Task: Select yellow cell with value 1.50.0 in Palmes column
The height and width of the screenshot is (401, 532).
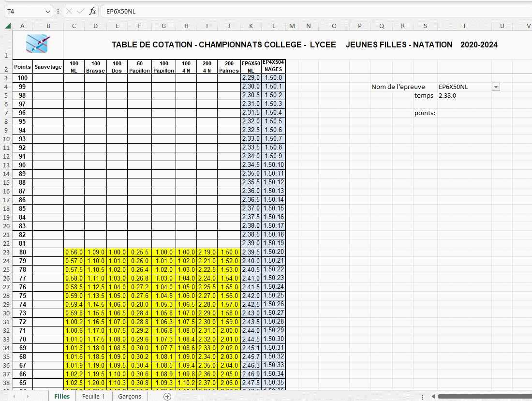Action: click(229, 252)
